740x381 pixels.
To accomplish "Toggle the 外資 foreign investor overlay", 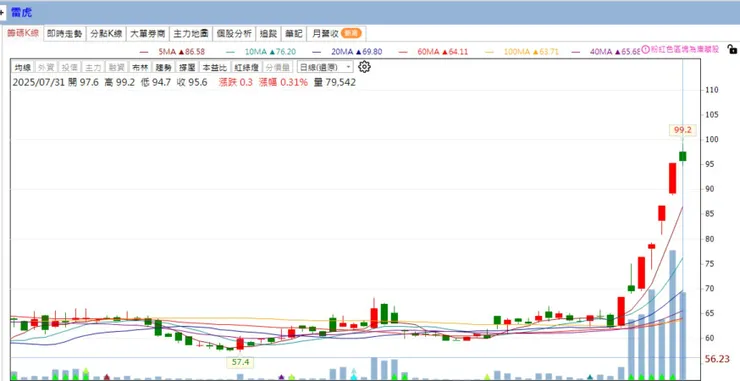I will tap(46, 67).
